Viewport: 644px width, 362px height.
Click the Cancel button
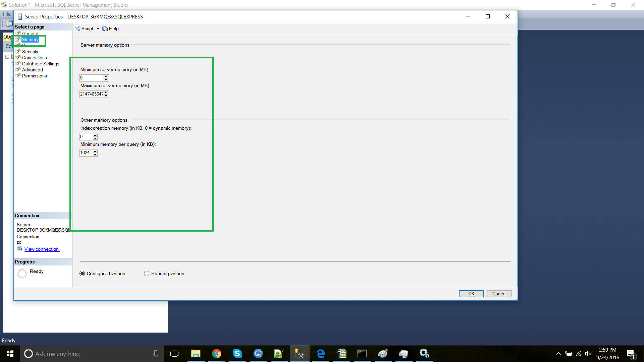pos(499,294)
